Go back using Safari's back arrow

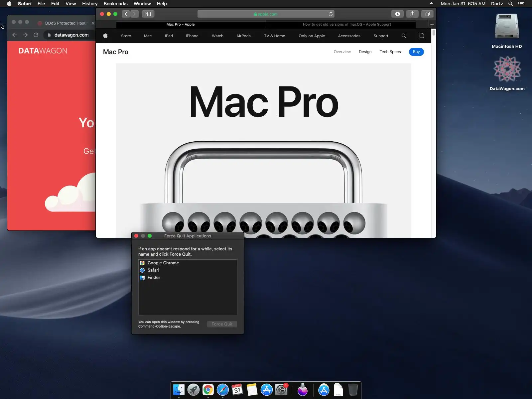point(126,14)
